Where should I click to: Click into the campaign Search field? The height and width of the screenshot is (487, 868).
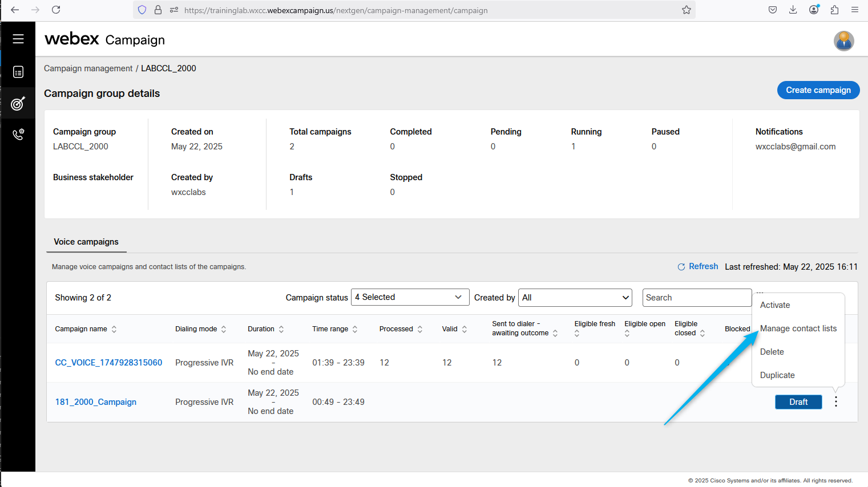696,298
